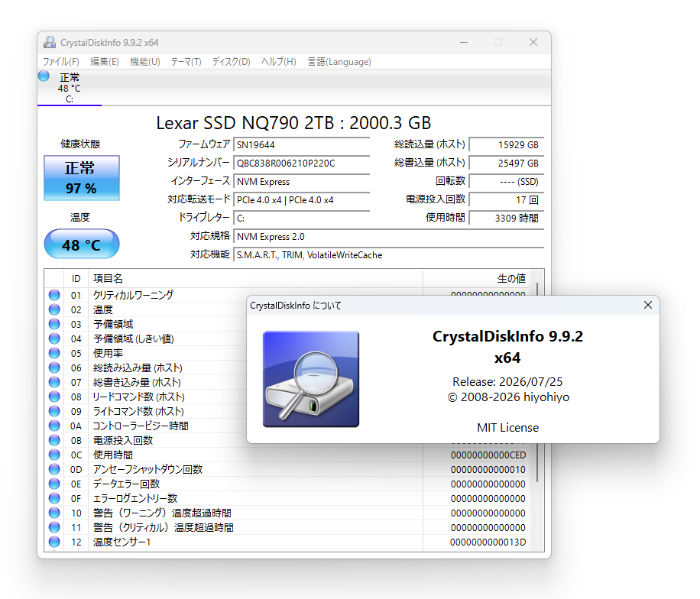Click the status orb for 06 総読み込み量
Image resolution: width=700 pixels, height=599 pixels.
tap(54, 367)
